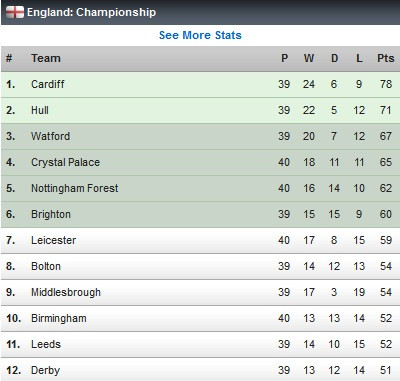Screen dimensions: 400x381
Task: Select Crystal Palace in the table
Action: [x=65, y=162]
